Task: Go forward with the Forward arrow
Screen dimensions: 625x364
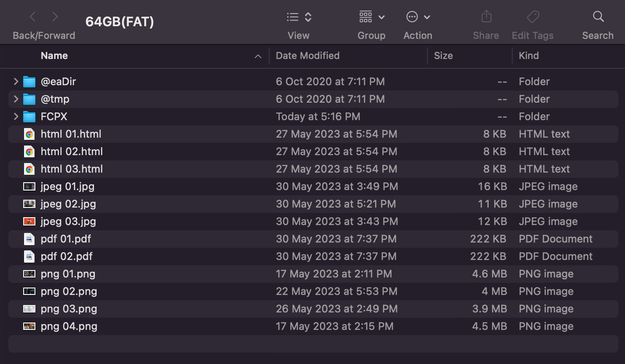Action: point(55,17)
